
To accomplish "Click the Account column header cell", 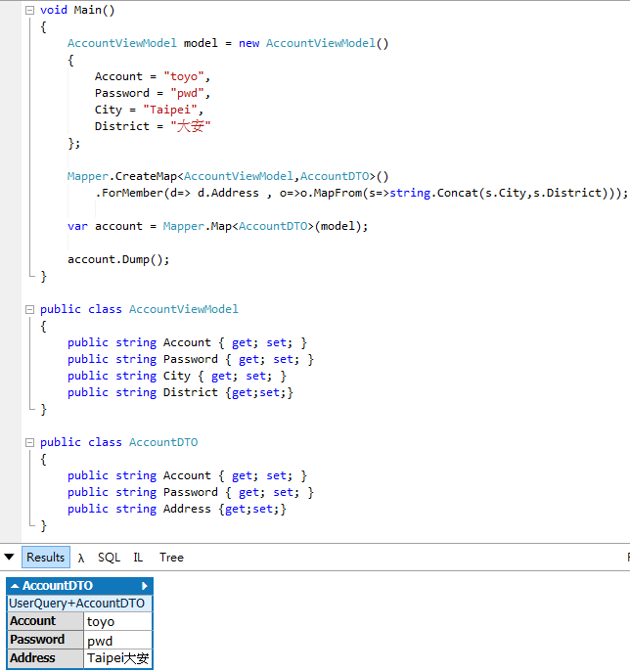I will point(45,621).
